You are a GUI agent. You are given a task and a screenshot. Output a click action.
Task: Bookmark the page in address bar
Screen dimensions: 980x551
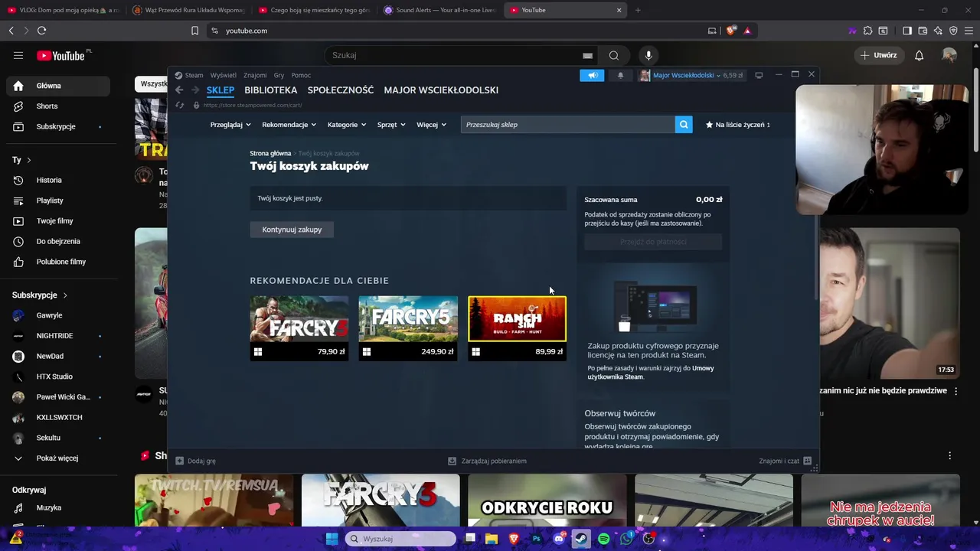[194, 31]
